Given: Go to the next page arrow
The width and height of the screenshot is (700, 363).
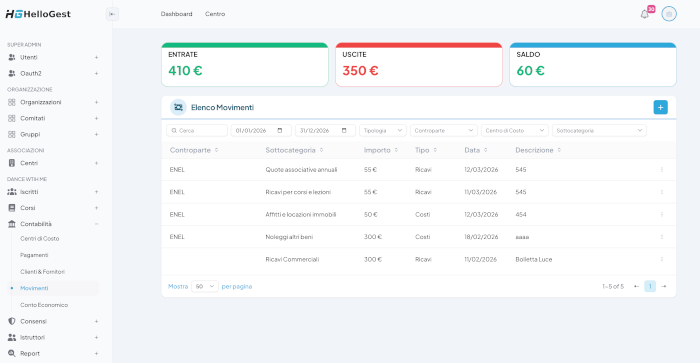Looking at the screenshot, I should [x=663, y=286].
